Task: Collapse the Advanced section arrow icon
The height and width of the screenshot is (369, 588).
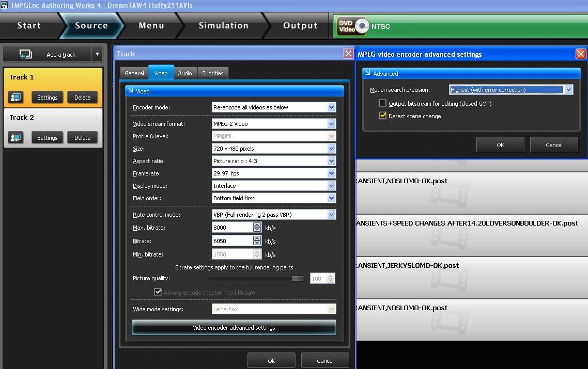Action: click(368, 73)
